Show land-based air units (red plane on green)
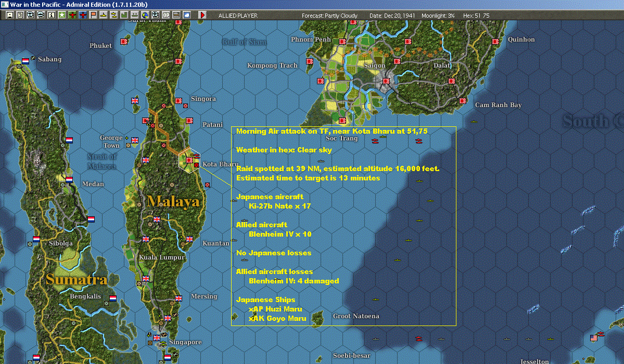This screenshot has height=364, width=624. [72, 15]
